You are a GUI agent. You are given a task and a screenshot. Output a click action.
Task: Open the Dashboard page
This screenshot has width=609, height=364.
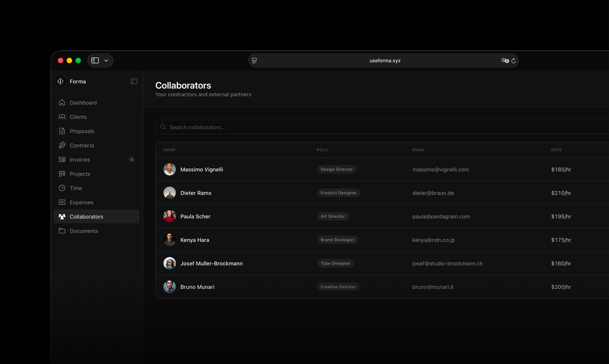[x=83, y=103]
